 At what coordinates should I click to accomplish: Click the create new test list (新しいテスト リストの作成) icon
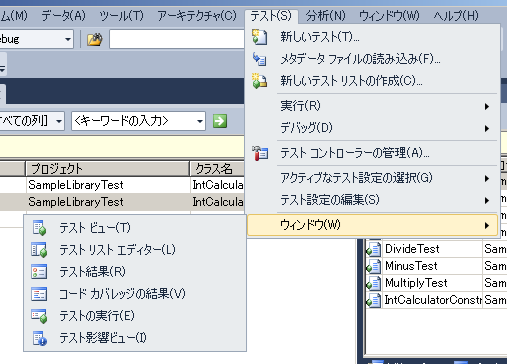point(260,81)
